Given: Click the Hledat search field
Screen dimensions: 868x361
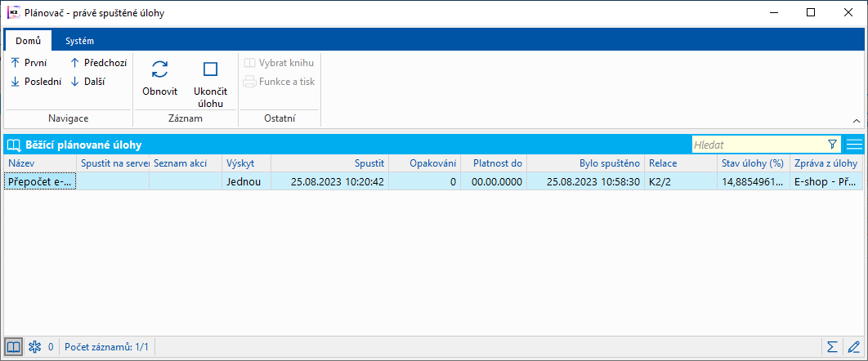Looking at the screenshot, I should coord(758,145).
